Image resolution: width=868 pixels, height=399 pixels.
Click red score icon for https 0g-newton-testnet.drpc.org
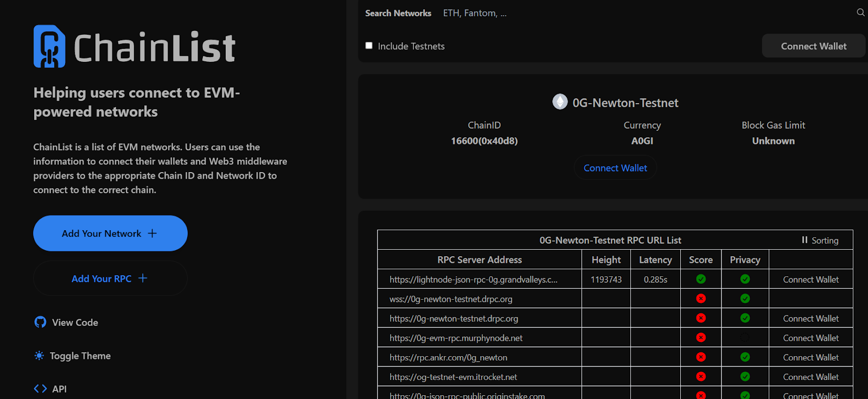(701, 318)
